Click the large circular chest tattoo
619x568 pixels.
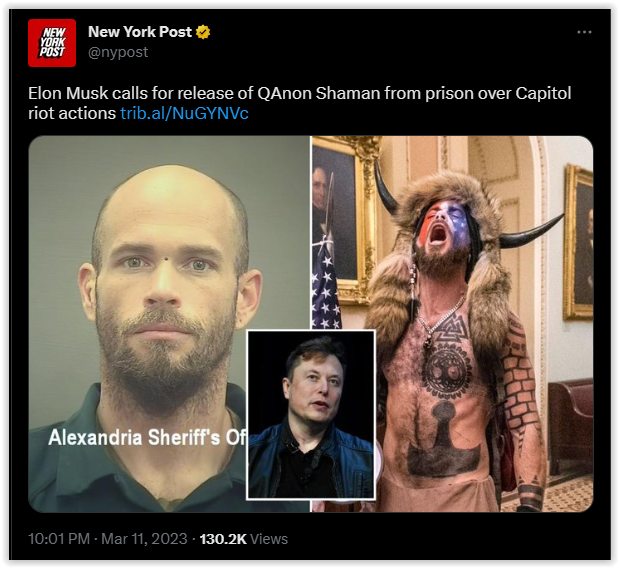445,369
